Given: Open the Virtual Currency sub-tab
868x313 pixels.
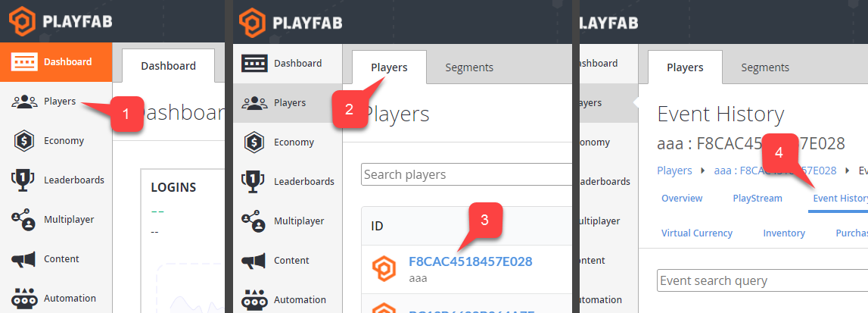Looking at the screenshot, I should [696, 233].
